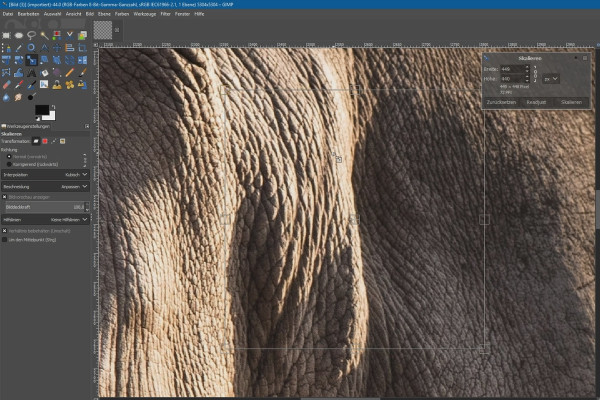
Task: Select the Move tool
Action: [x=57, y=48]
